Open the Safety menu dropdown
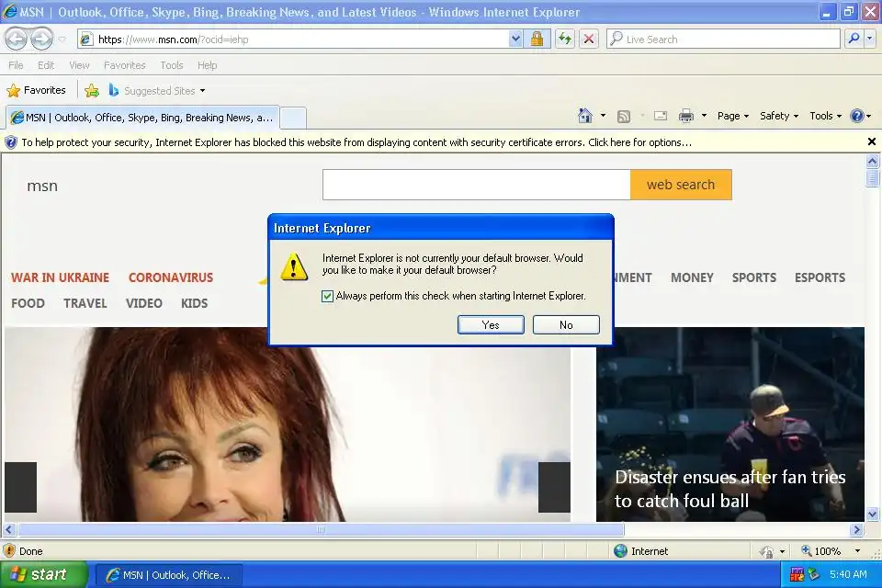This screenshot has width=882, height=588. pos(779,116)
